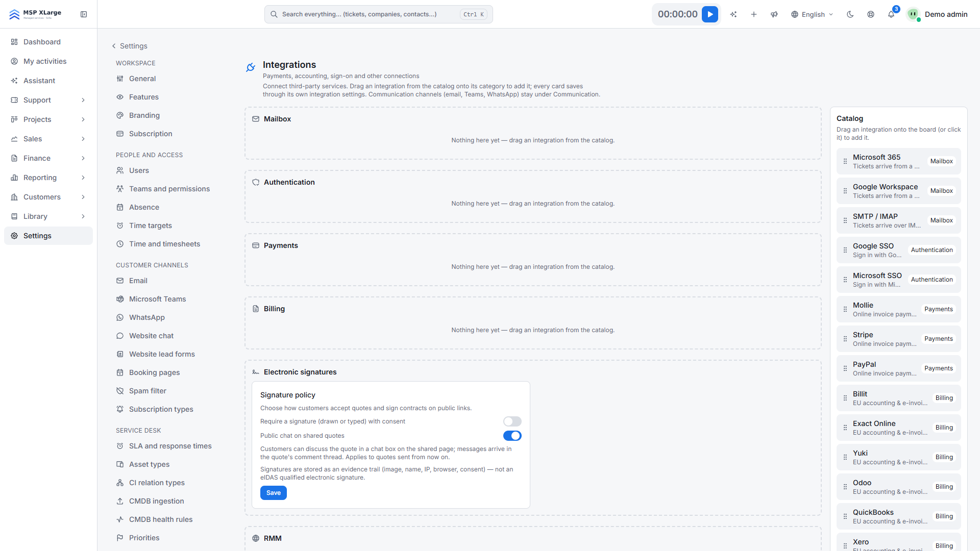The image size is (980, 551).
Task: Expand the Sales menu
Action: pyautogui.click(x=48, y=139)
